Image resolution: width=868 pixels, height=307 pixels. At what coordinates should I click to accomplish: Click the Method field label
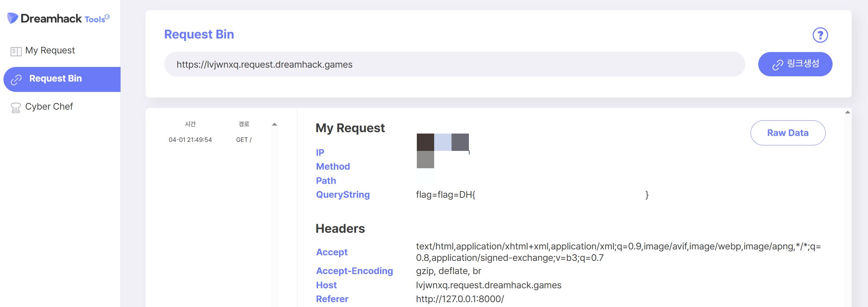[333, 167]
